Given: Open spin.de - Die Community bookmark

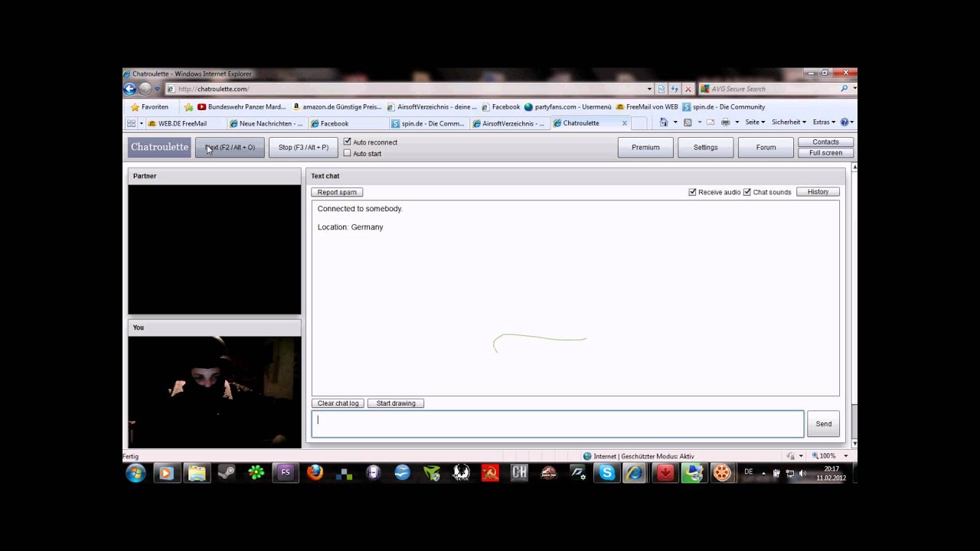Looking at the screenshot, I should [724, 107].
